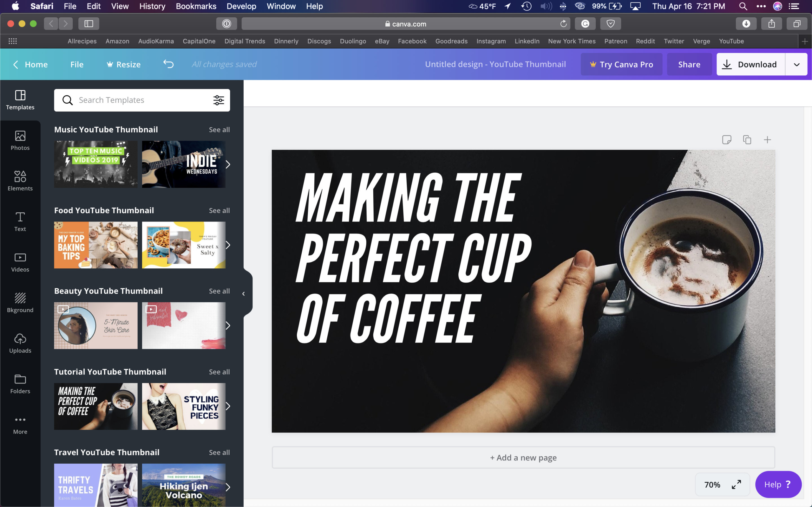The height and width of the screenshot is (507, 812).
Task: Click the File menu item
Action: coord(69,6)
